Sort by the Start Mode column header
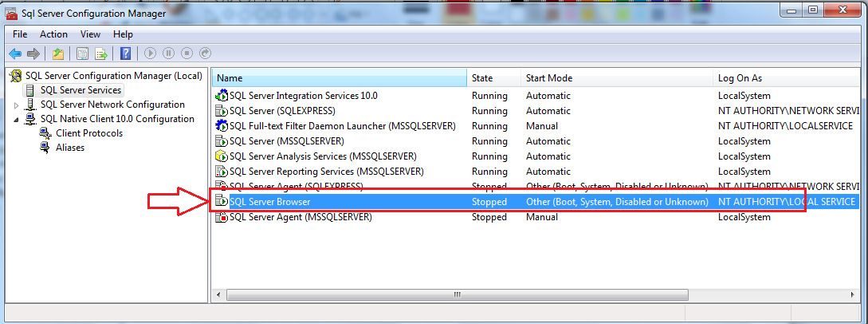 (x=617, y=78)
